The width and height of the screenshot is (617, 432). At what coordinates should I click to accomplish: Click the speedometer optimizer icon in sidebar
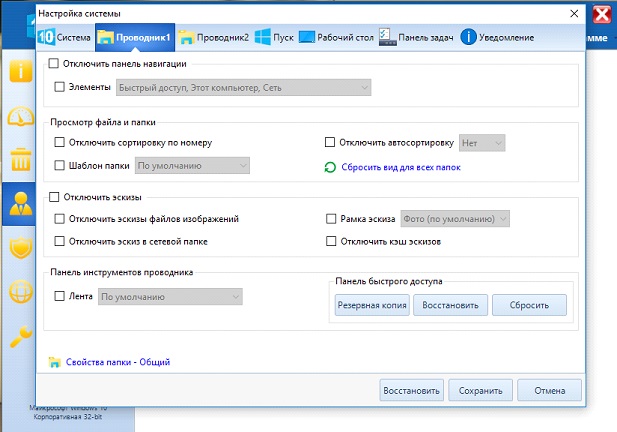[21, 116]
